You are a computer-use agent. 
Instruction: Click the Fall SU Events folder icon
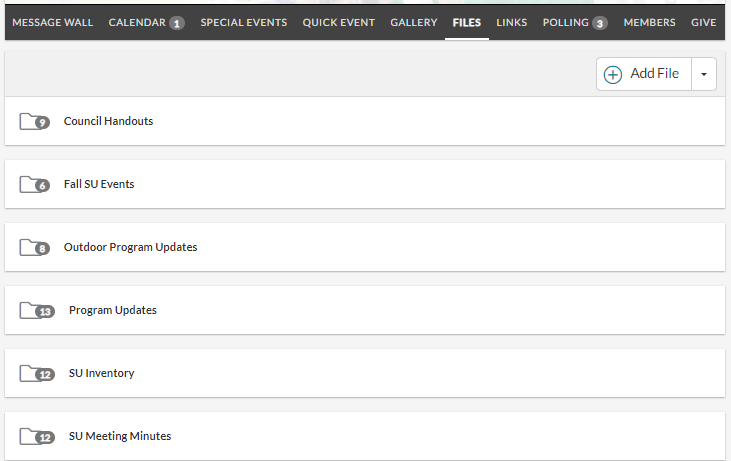[x=34, y=185]
